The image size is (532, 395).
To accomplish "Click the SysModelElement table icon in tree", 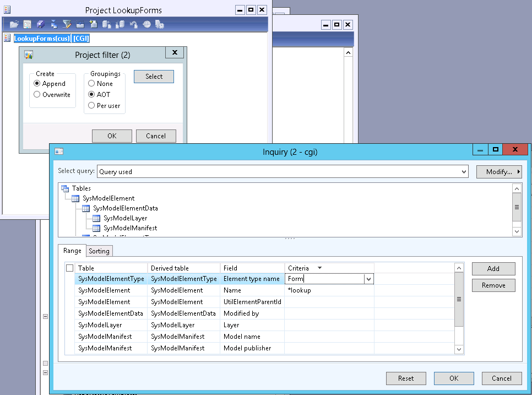I will point(75,198).
